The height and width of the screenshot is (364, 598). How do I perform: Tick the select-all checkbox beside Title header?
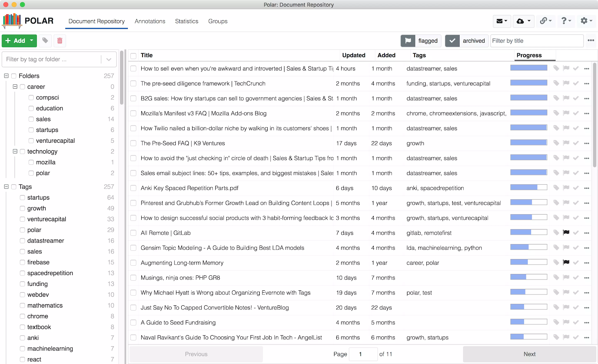coord(133,56)
